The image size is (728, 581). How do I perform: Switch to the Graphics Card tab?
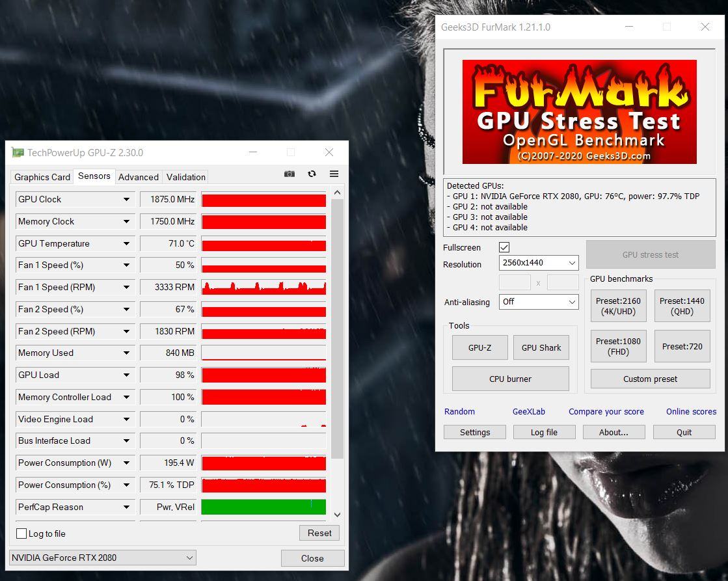(42, 176)
